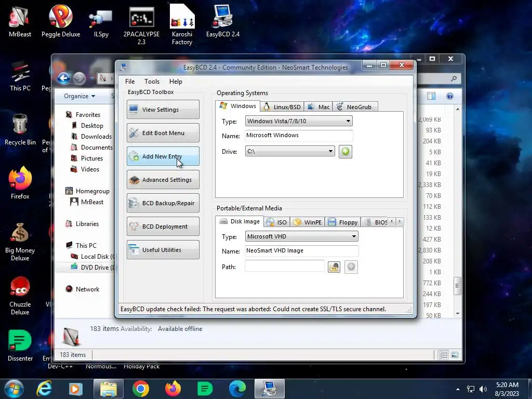Expand the Microsoft VHD type dropdown
The height and width of the screenshot is (399, 532).
[x=301, y=236]
